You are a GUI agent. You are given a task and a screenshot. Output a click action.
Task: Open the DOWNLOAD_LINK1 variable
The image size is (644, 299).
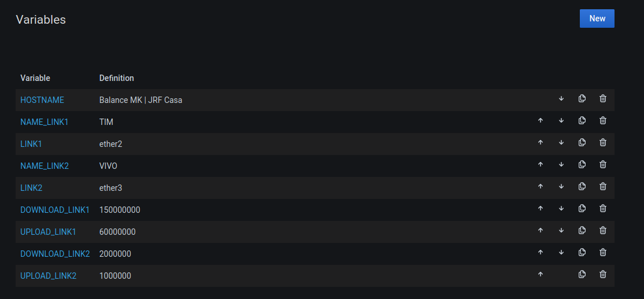click(55, 210)
